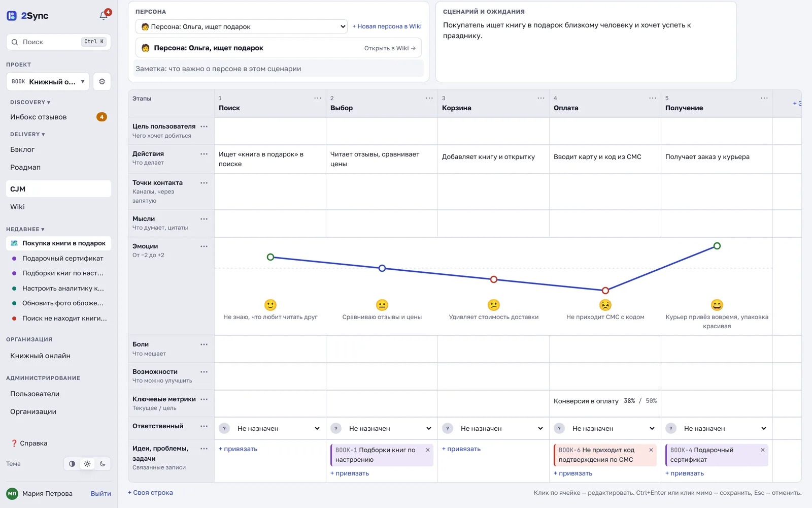Select the Оплата emotion point on graph
The height and width of the screenshot is (508, 812).
pyautogui.click(x=605, y=291)
